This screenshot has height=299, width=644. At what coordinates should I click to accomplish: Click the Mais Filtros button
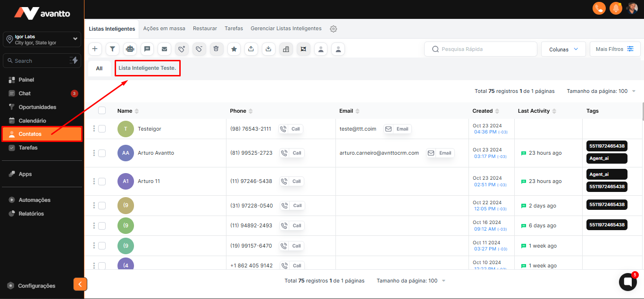(x=615, y=49)
